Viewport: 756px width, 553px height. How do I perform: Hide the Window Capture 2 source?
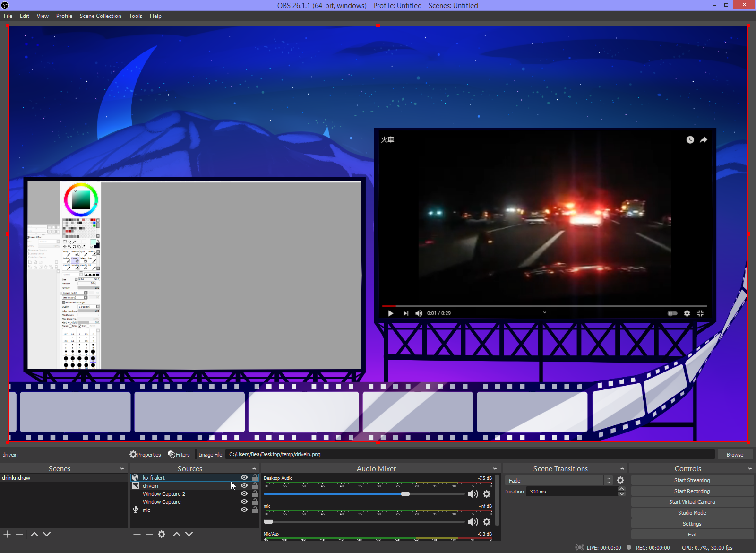coord(244,493)
